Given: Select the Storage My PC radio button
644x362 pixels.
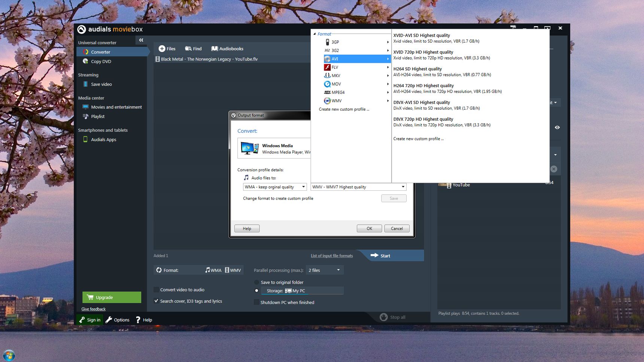Looking at the screenshot, I should (256, 291).
